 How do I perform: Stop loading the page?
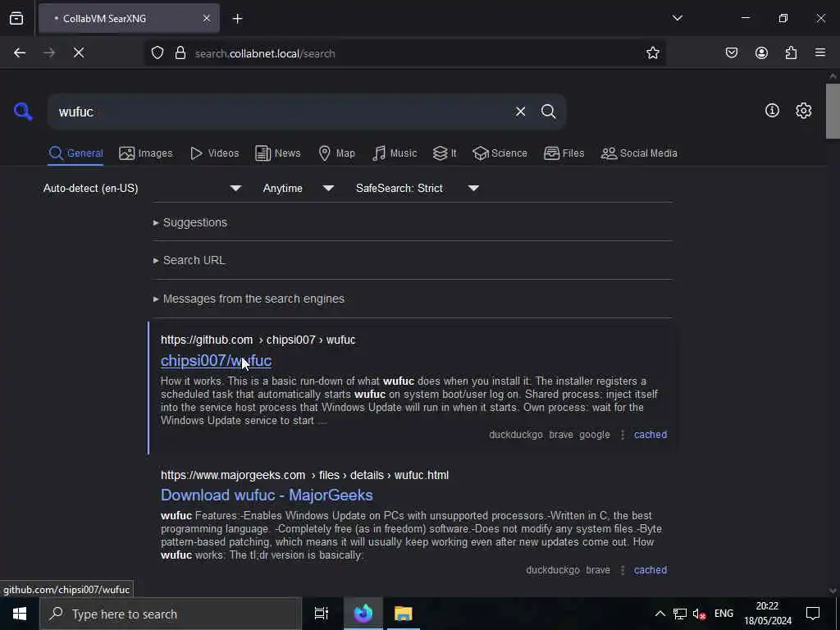79,53
